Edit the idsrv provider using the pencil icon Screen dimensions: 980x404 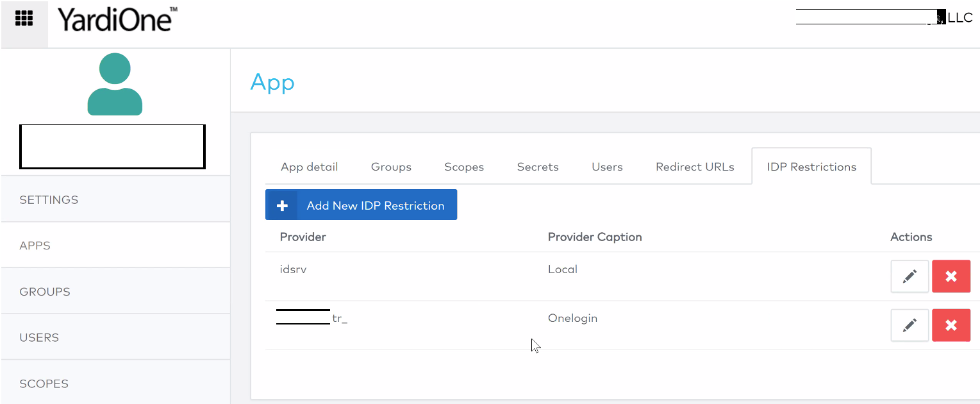click(909, 276)
